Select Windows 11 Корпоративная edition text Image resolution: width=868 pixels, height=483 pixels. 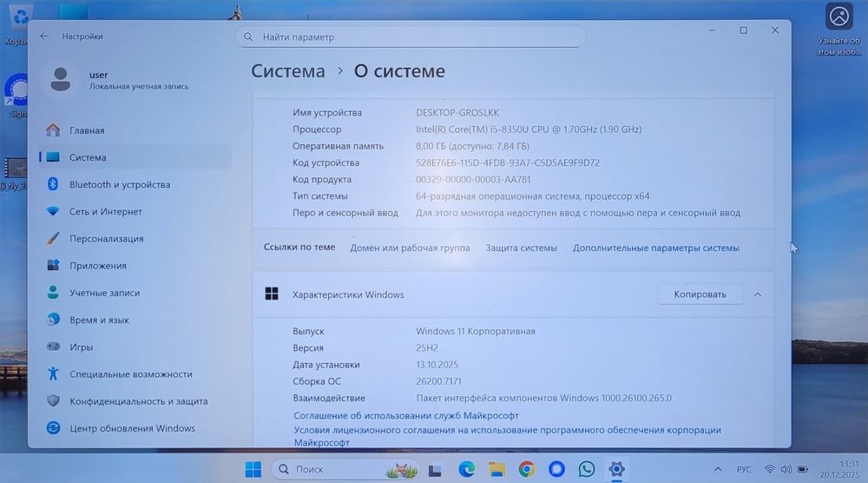[x=476, y=331]
